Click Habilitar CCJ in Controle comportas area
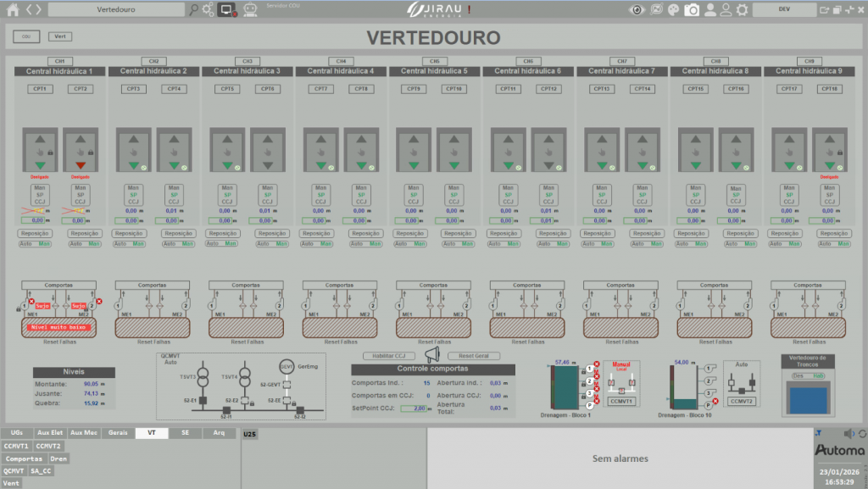Viewport: 868px width, 489px height. pos(388,356)
